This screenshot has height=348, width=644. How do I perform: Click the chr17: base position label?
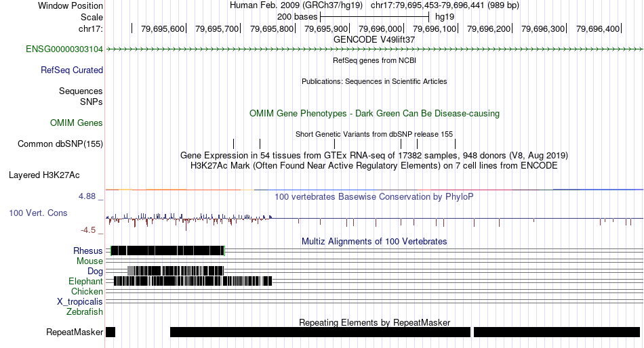pos(90,28)
